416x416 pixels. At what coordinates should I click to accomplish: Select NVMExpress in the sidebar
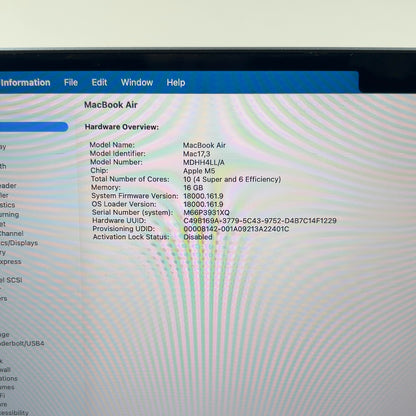click(x=10, y=262)
